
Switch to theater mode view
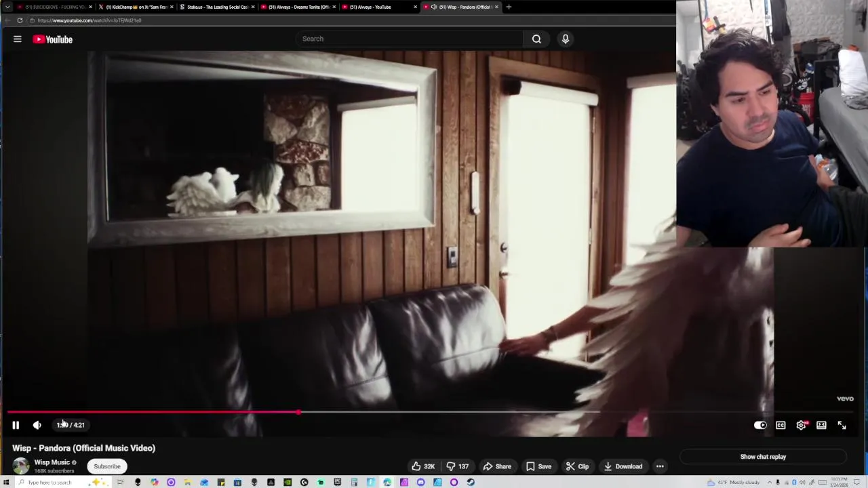click(821, 425)
